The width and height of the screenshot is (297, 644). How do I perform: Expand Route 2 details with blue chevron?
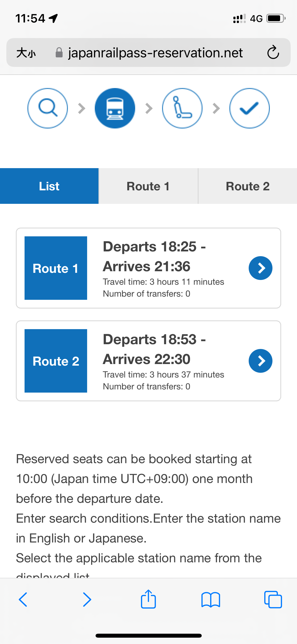pos(261,361)
